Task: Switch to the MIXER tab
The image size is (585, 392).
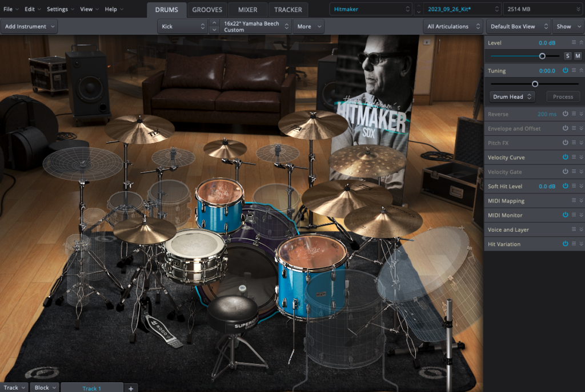Action: [x=247, y=10]
